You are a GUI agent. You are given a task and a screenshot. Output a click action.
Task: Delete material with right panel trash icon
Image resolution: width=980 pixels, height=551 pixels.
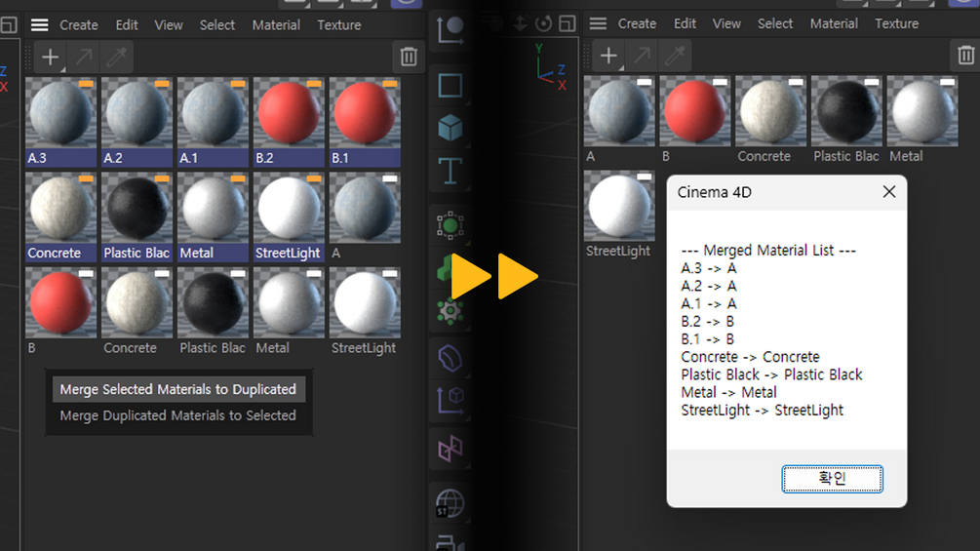click(x=965, y=55)
